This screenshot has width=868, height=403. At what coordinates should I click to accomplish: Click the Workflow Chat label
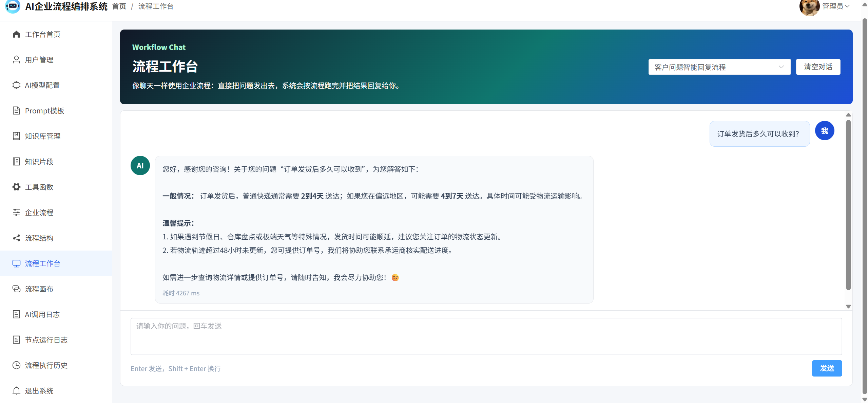point(159,47)
